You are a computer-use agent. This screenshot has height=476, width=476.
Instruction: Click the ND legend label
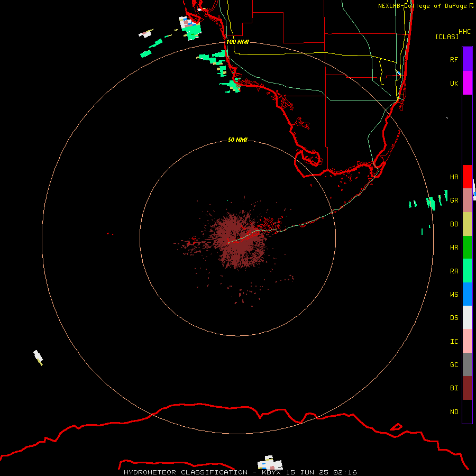[x=454, y=411]
